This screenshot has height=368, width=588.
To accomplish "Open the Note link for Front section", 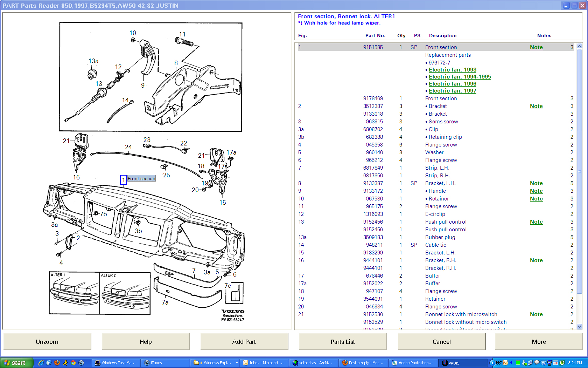I will click(536, 47).
